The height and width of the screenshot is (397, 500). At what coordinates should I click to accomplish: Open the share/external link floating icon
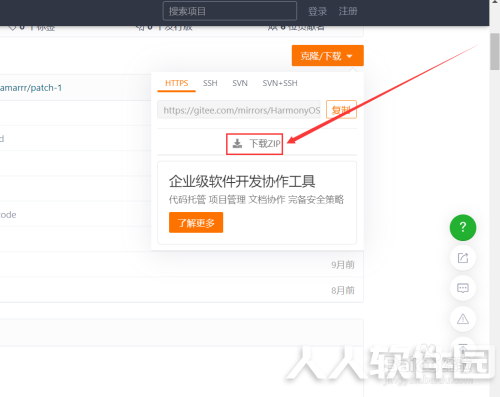pyautogui.click(x=463, y=258)
